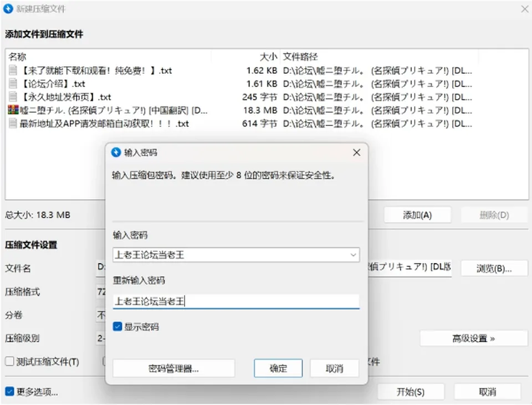The width and height of the screenshot is (532, 405).
Task: Expand the password history dropdown arrow
Action: click(353, 255)
